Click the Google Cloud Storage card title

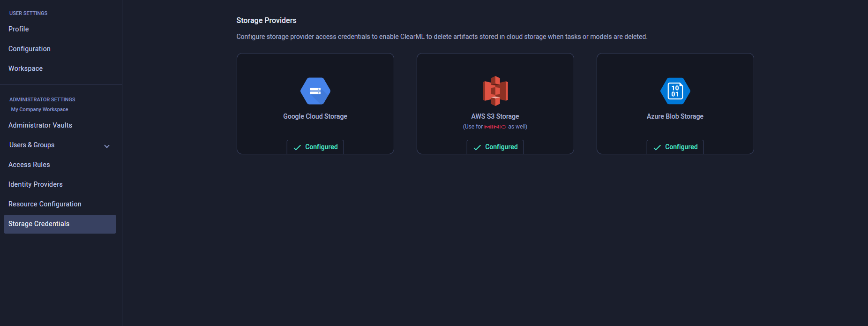315,116
